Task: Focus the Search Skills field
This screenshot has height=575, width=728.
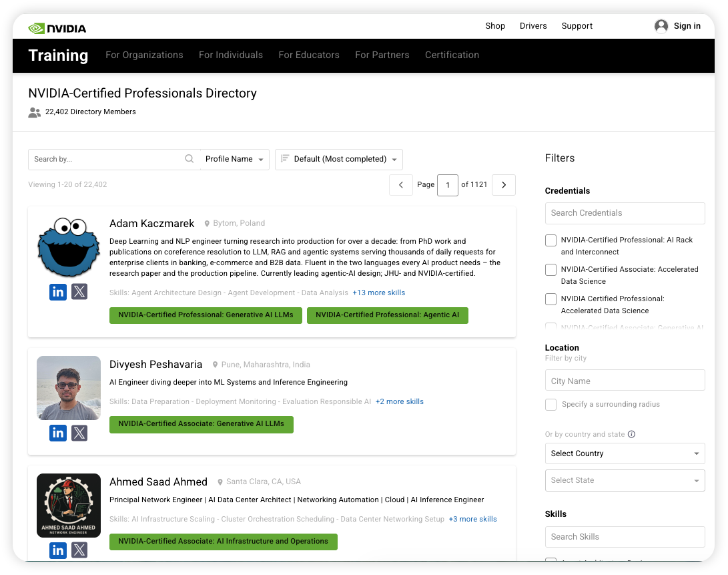Action: click(x=625, y=537)
